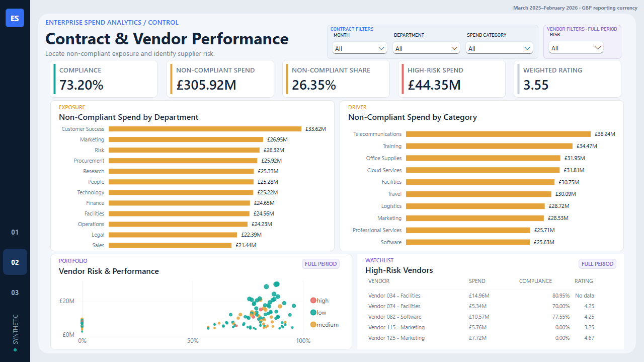Sort watchlist by COMPLIANCE column header

tap(535, 281)
